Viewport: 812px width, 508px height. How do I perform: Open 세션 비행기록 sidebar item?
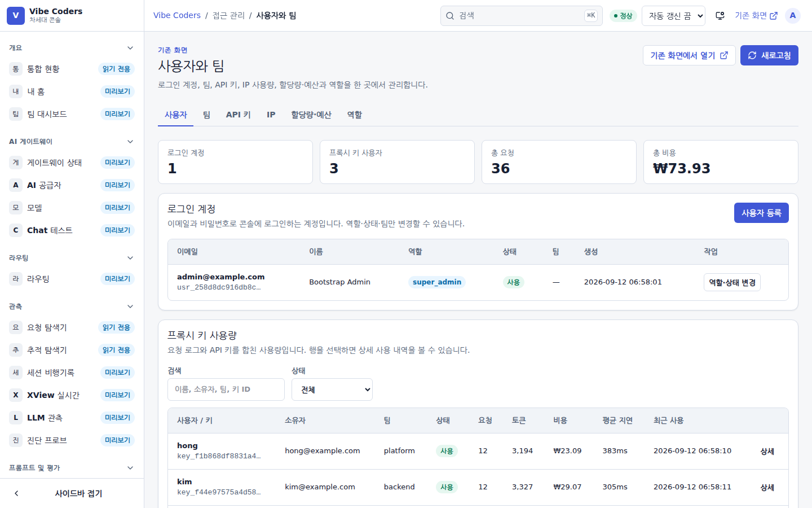click(72, 373)
